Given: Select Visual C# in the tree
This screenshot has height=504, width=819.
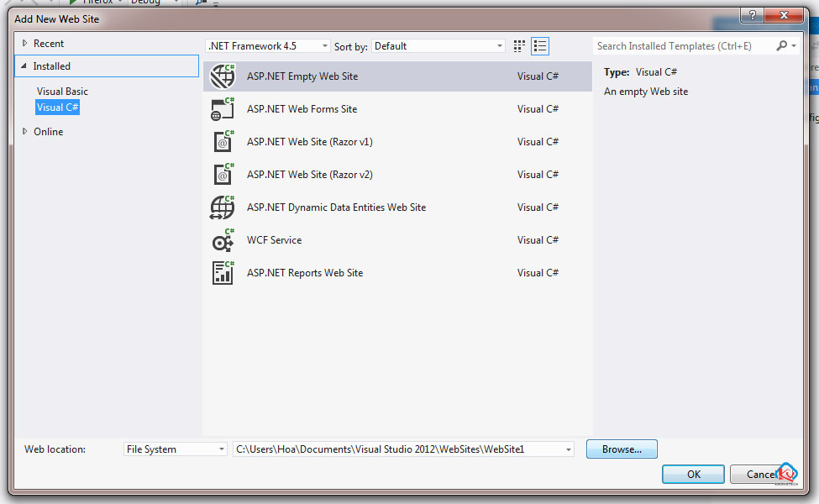Looking at the screenshot, I should click(57, 107).
